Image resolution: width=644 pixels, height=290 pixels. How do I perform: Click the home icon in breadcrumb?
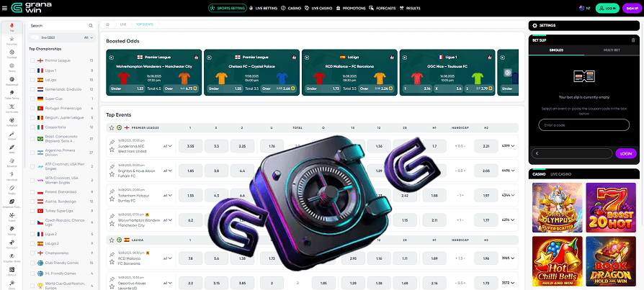tap(107, 24)
